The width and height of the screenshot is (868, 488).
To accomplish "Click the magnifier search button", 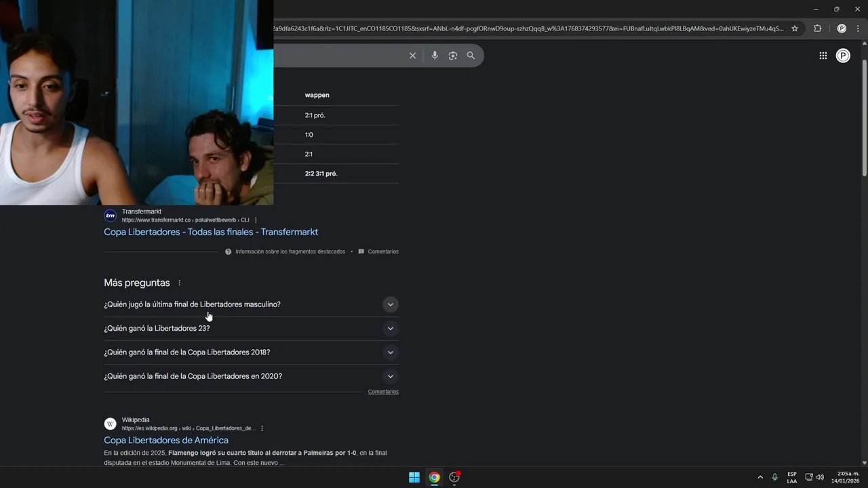I will [471, 56].
